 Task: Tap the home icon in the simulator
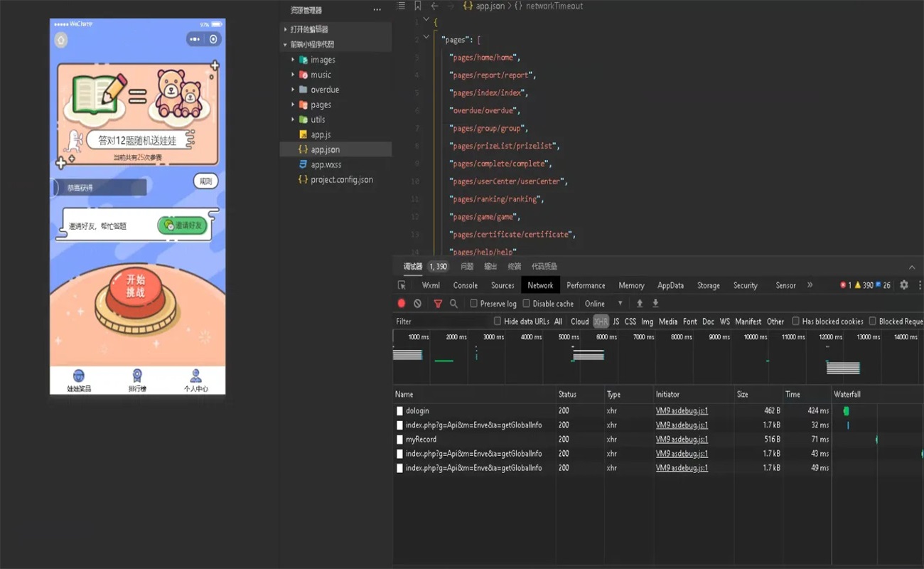click(61, 40)
